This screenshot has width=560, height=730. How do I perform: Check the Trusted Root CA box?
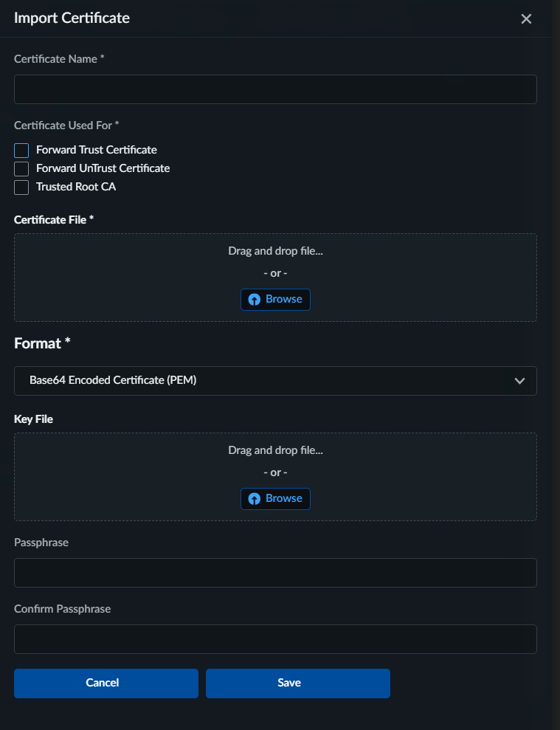click(21, 187)
